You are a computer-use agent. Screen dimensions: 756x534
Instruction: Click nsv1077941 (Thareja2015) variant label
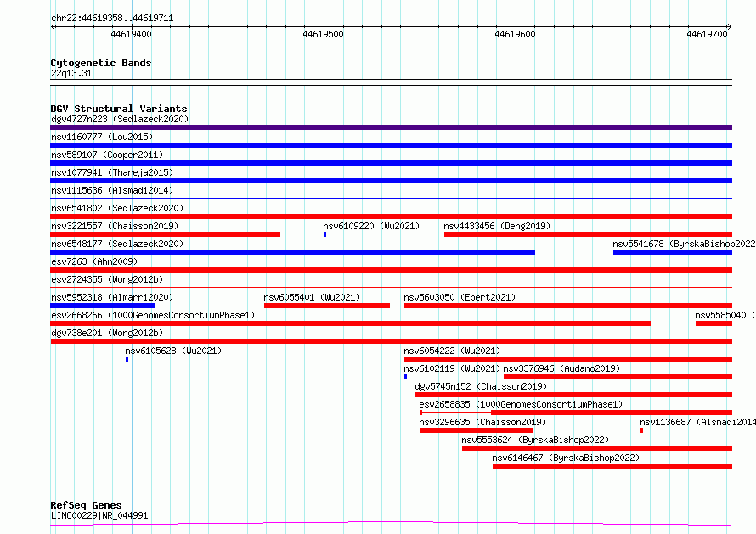pyautogui.click(x=112, y=172)
